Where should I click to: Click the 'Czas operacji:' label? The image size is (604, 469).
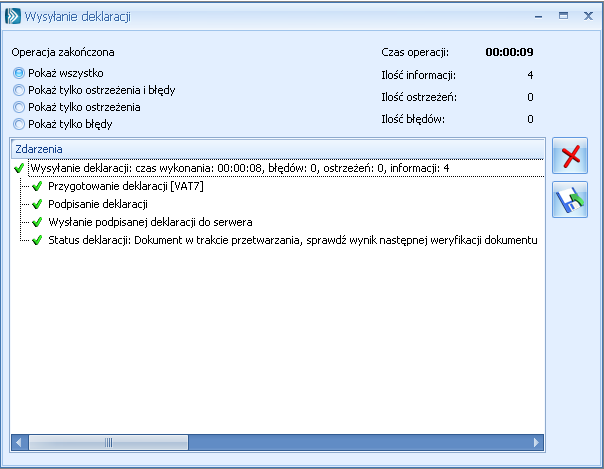coord(415,52)
